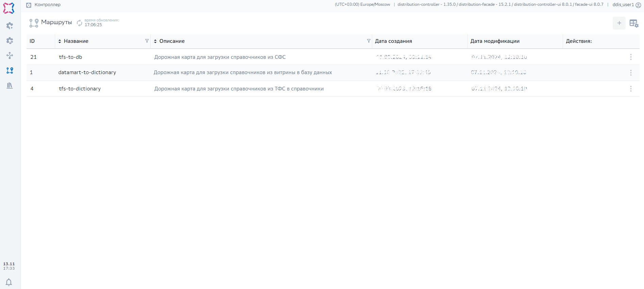This screenshot has width=644, height=289.
Task: Select the routes icon in sidebar
Action: [x=10, y=70]
